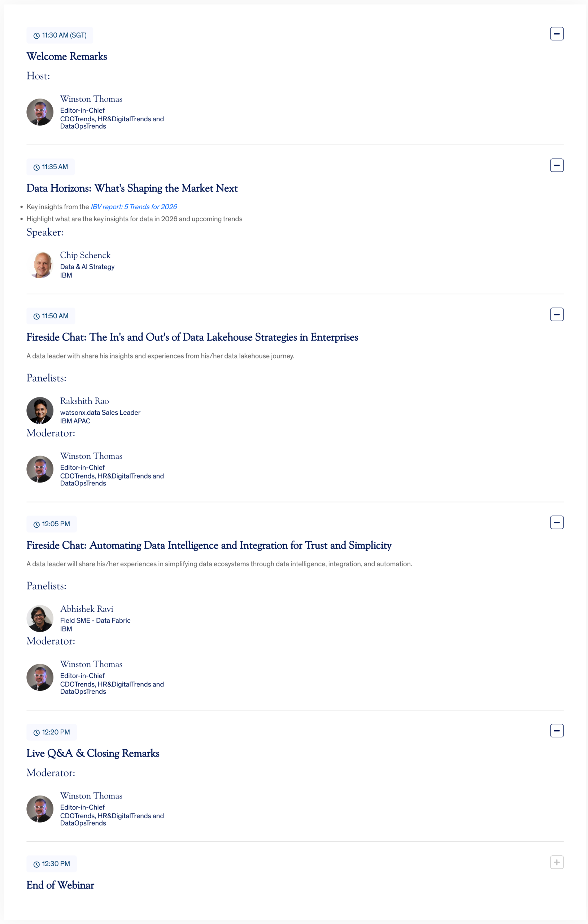Click Abhishek Ravi's profile photo
This screenshot has height=924, width=588.
40,619
